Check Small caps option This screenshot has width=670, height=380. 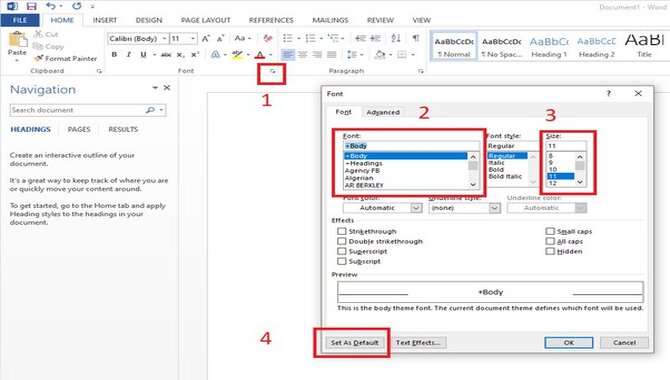pos(550,231)
